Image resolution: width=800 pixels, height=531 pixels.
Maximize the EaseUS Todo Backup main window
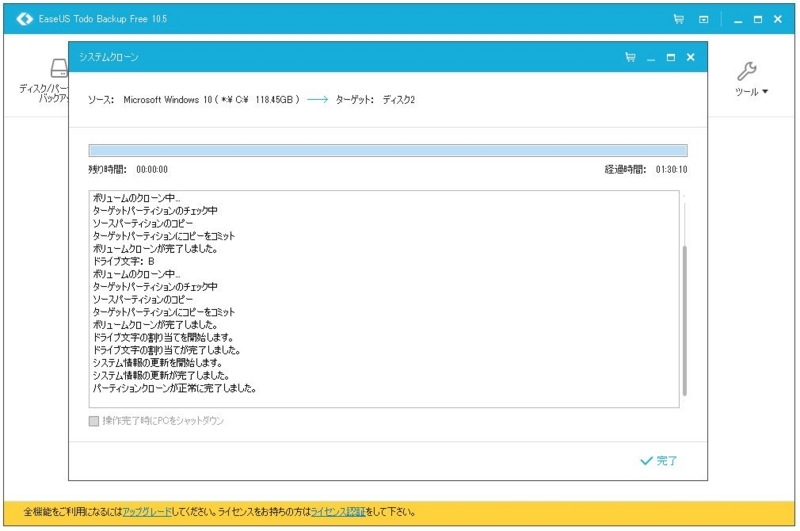[758, 19]
